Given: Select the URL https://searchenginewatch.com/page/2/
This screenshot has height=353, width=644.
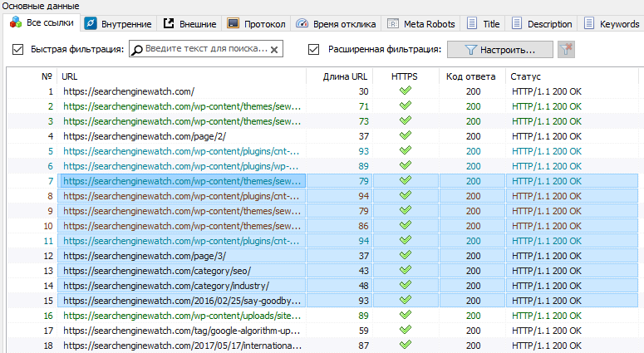Looking at the screenshot, I should click(145, 136).
